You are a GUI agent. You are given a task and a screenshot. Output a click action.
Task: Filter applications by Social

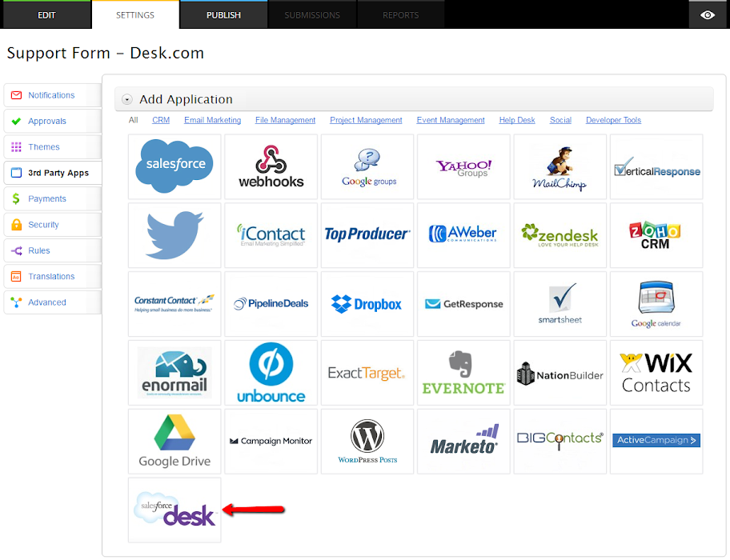click(x=560, y=120)
